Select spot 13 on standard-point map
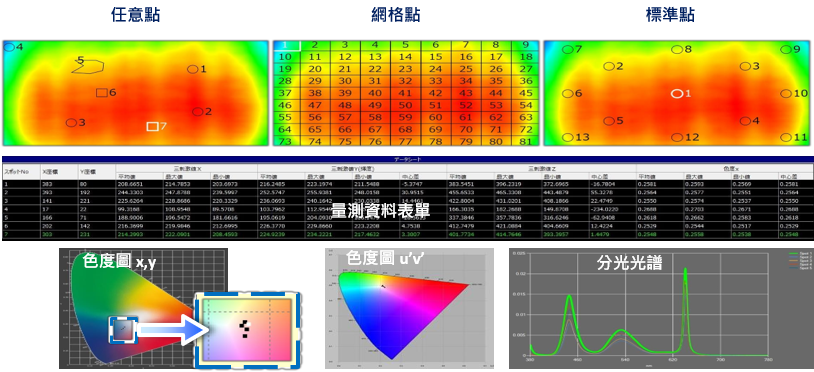This screenshot has width=814, height=372. [x=568, y=137]
